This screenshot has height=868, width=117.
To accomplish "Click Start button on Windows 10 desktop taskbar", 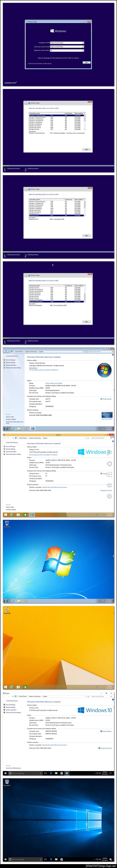I will click(x=5, y=860).
